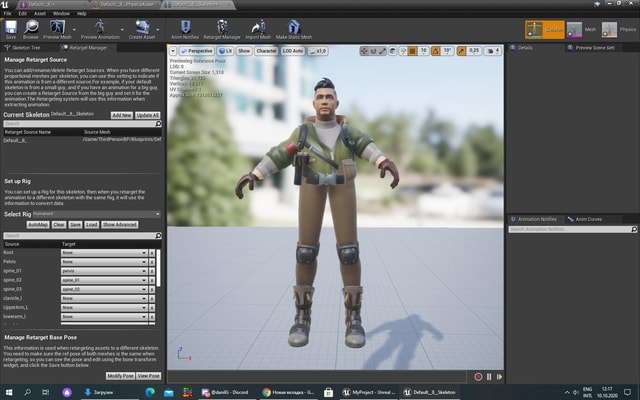The height and width of the screenshot is (400, 640).
Task: Click the Save toolbar icon
Action: pyautogui.click(x=11, y=27)
